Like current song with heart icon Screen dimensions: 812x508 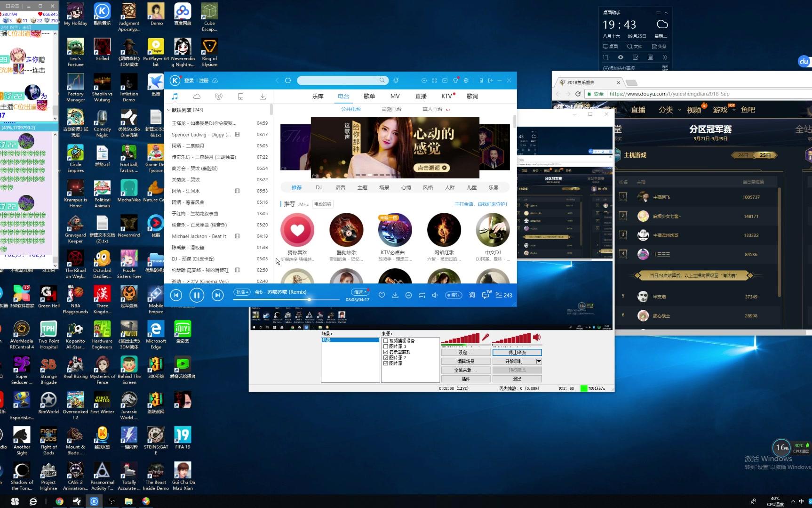point(382,295)
